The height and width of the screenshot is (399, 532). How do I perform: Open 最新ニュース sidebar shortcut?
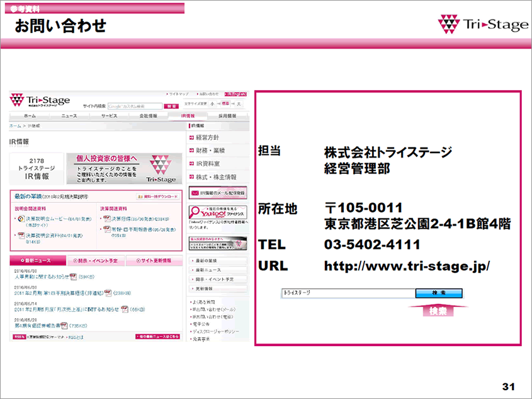point(218,270)
